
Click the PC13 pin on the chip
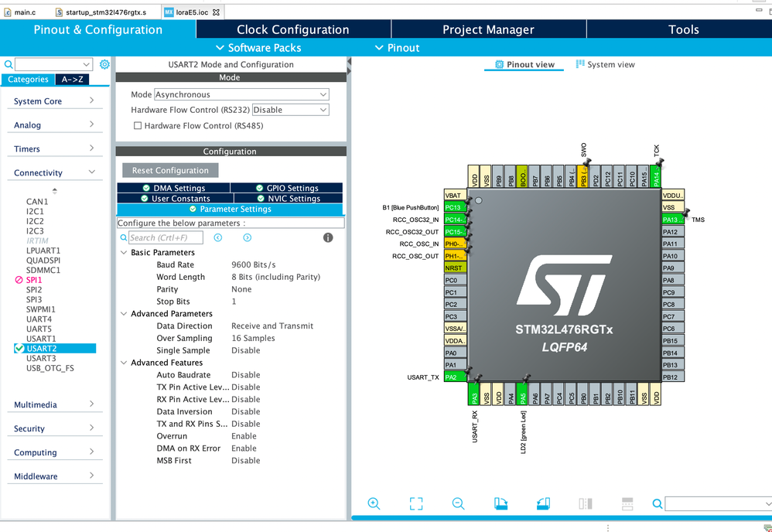455,207
